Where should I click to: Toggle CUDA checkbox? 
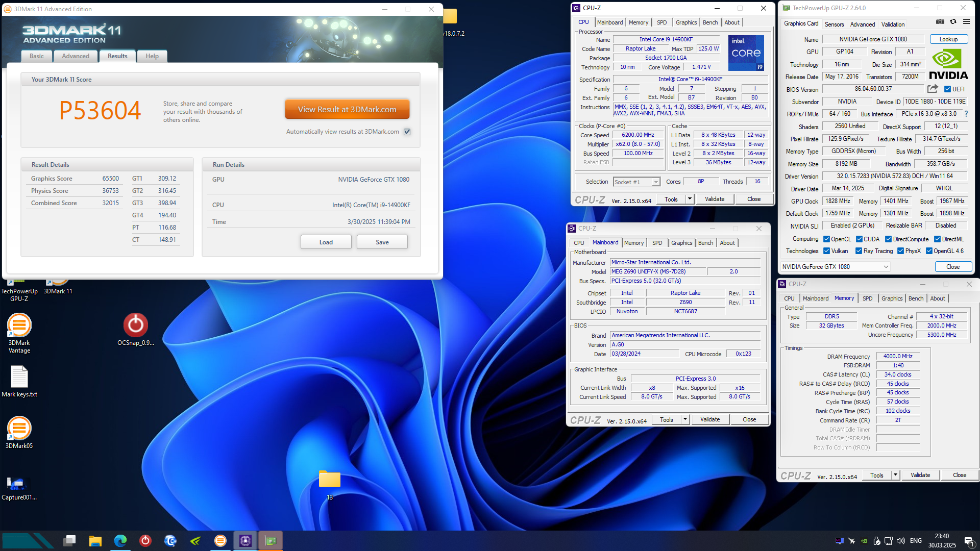point(859,239)
